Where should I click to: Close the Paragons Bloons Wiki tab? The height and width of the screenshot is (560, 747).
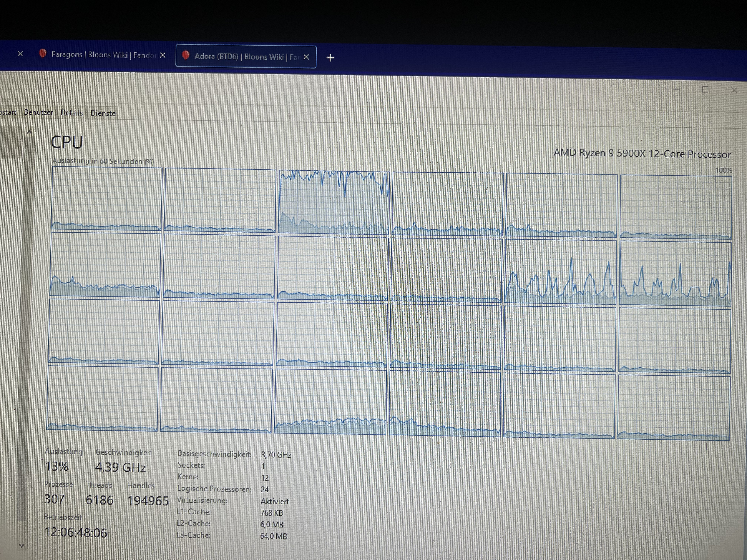pos(163,55)
